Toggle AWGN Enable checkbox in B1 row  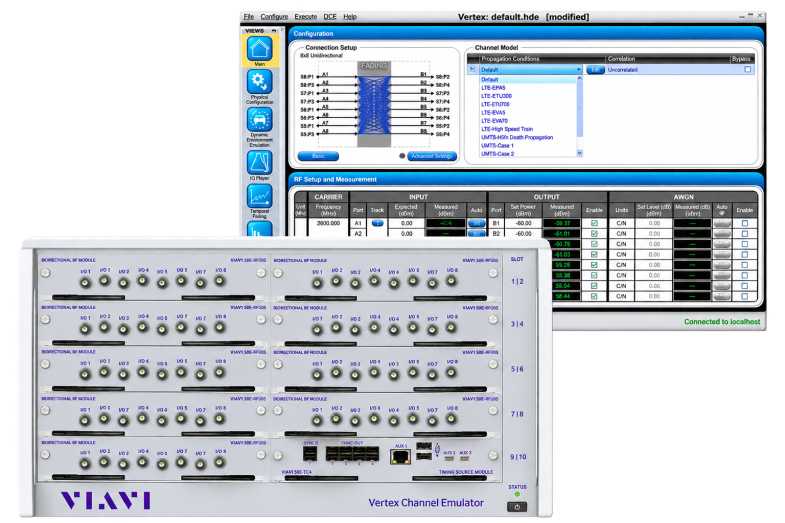tap(744, 223)
